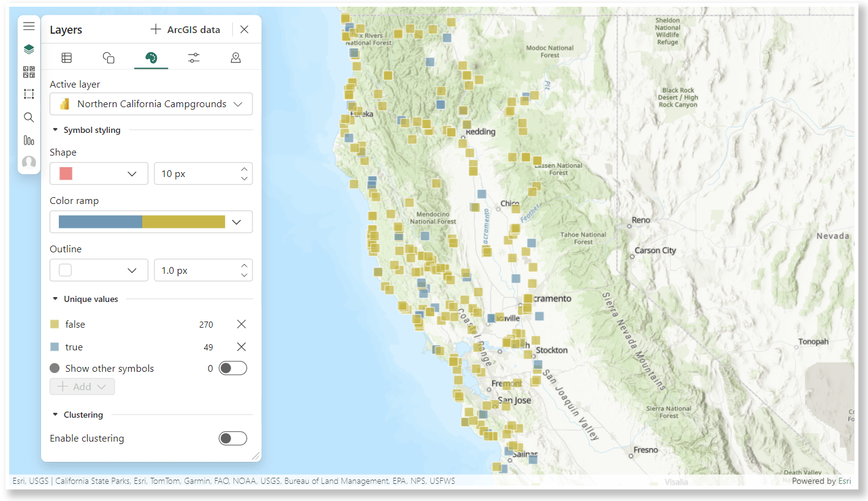The image size is (868, 501).
Task: Increase the outline width stepper
Action: click(245, 265)
